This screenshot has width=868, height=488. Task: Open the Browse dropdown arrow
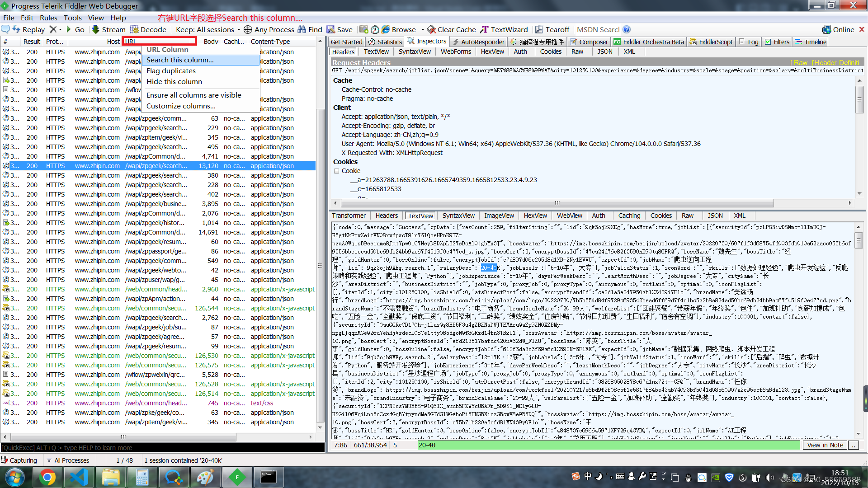click(423, 29)
